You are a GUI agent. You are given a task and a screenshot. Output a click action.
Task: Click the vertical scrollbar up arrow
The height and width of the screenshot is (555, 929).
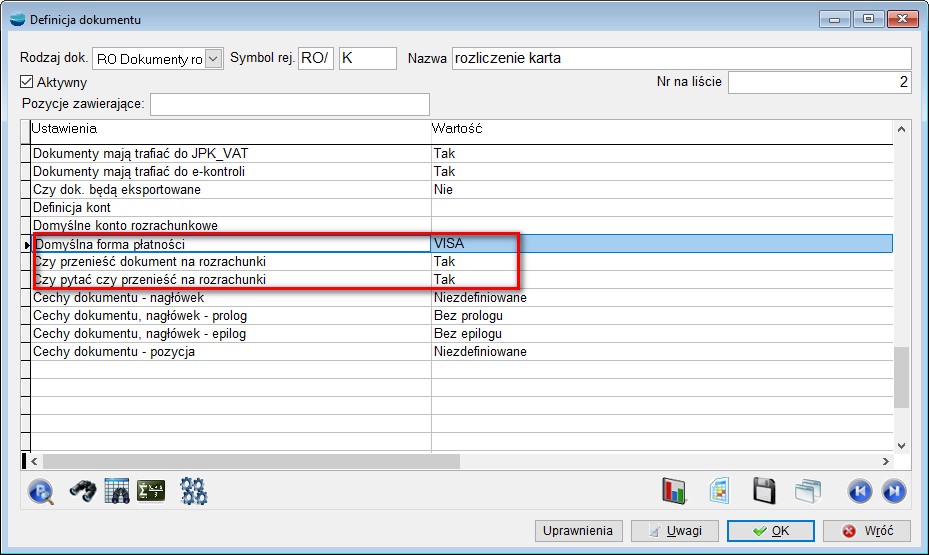click(901, 129)
